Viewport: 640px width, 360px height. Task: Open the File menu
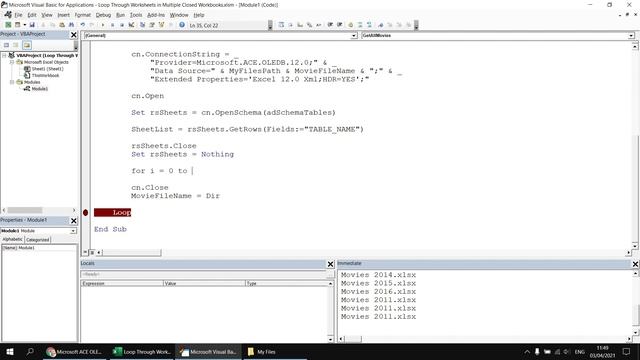pos(18,15)
